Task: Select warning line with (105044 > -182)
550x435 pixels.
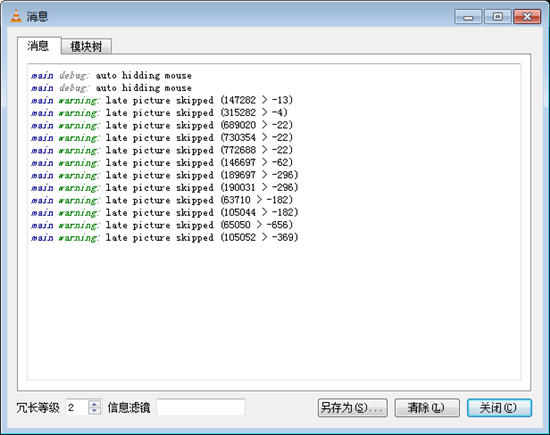Action: pos(165,212)
